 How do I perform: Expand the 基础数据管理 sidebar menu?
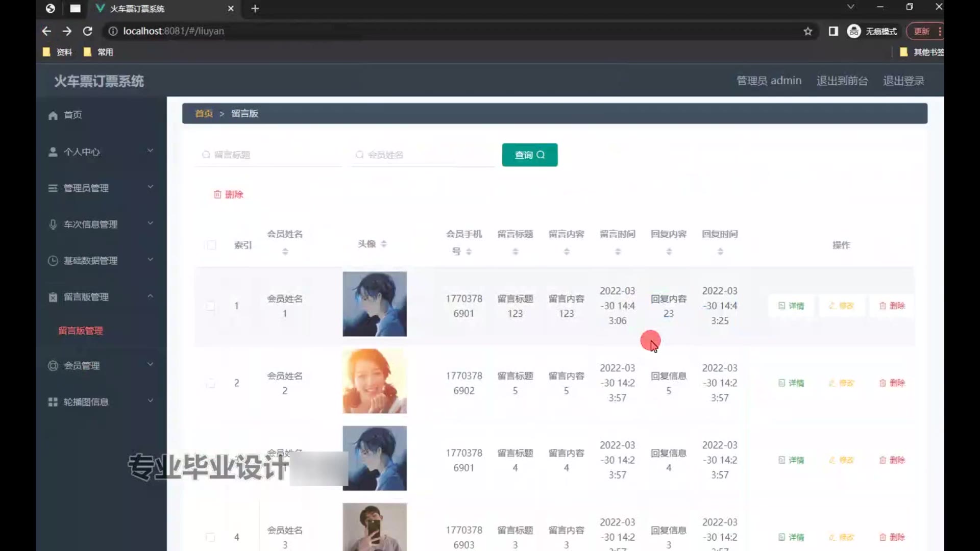point(150,260)
